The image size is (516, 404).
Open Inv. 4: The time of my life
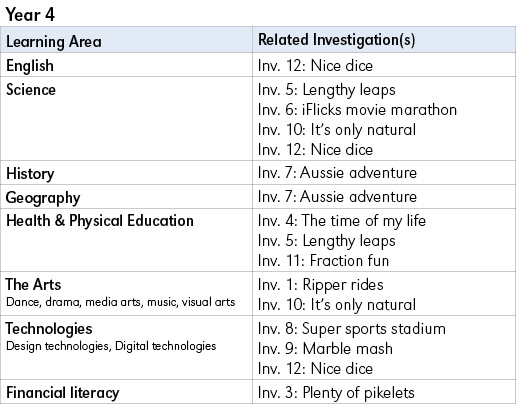click(342, 221)
